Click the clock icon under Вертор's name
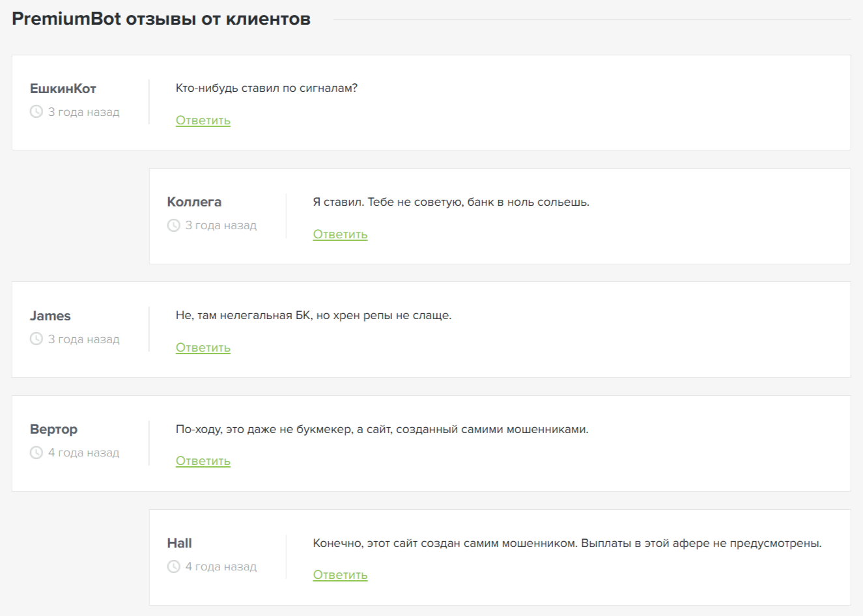This screenshot has height=616, width=863. tap(36, 453)
